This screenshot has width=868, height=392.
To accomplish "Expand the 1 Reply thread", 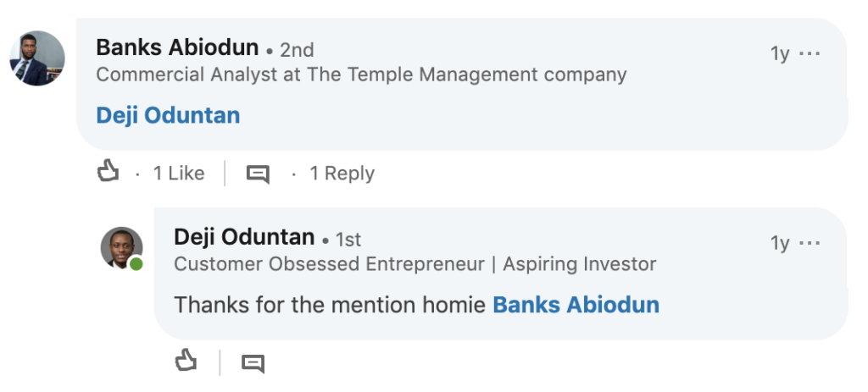I will click(x=342, y=174).
